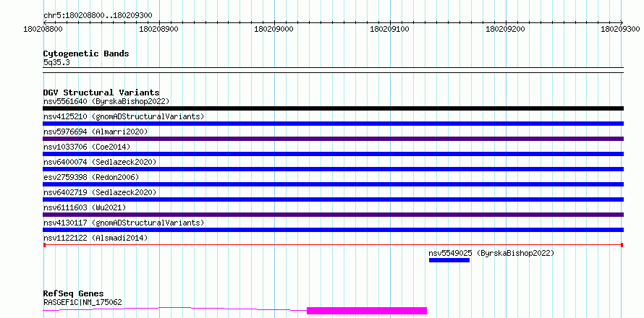Open the nsv6111603 (Wu2021) label
This screenshot has width=644, height=318.
click(x=85, y=207)
